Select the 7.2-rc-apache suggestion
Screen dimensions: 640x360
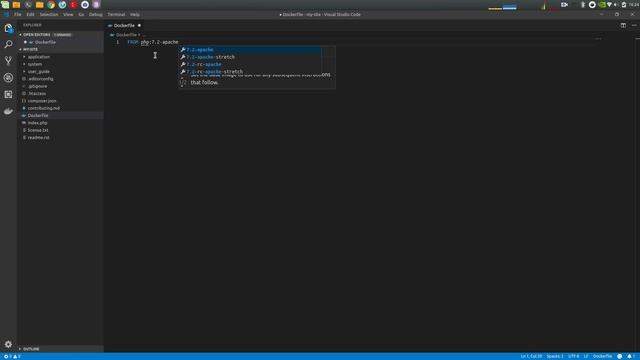pos(250,64)
